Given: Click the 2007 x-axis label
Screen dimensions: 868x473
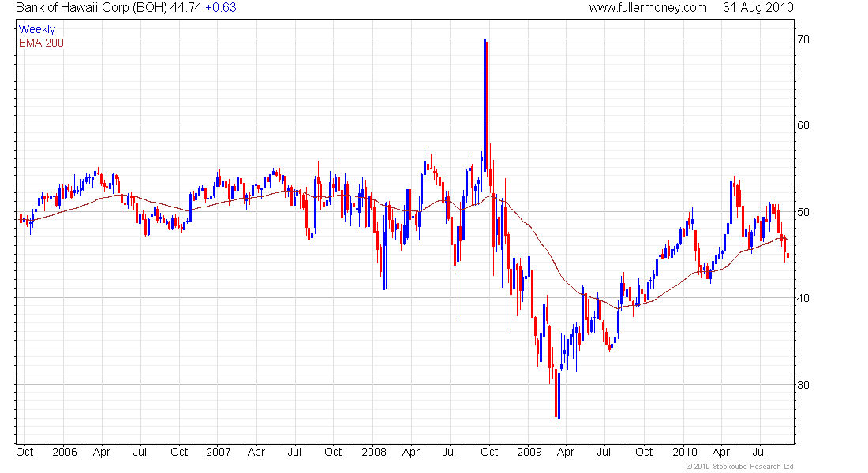Looking at the screenshot, I should [219, 452].
